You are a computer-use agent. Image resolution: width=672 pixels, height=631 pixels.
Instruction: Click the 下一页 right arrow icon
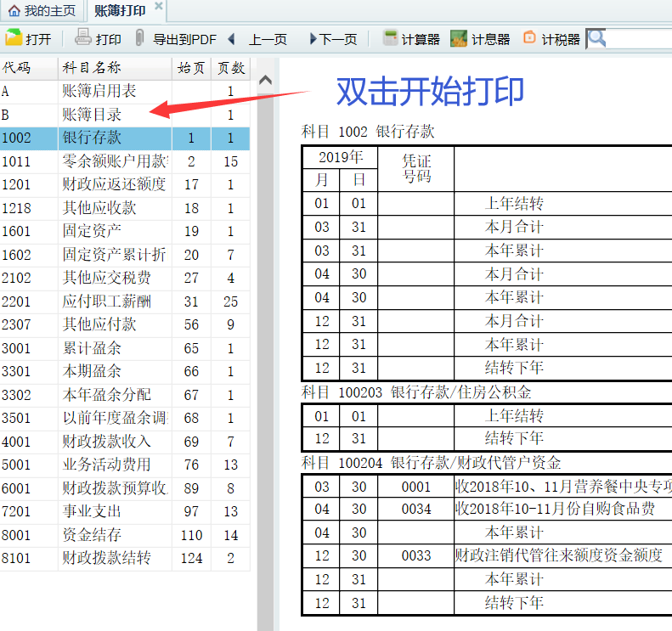click(x=313, y=39)
